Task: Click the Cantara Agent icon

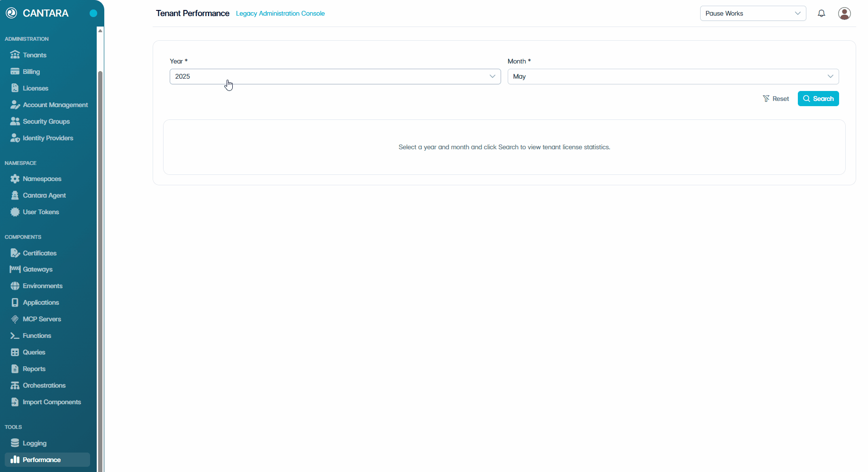Action: (15, 195)
